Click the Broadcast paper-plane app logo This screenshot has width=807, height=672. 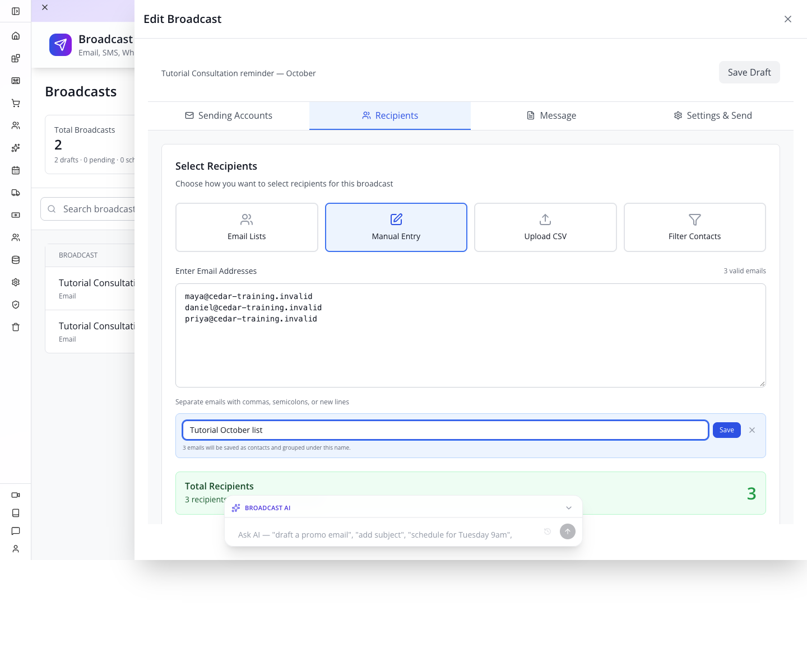pos(61,45)
